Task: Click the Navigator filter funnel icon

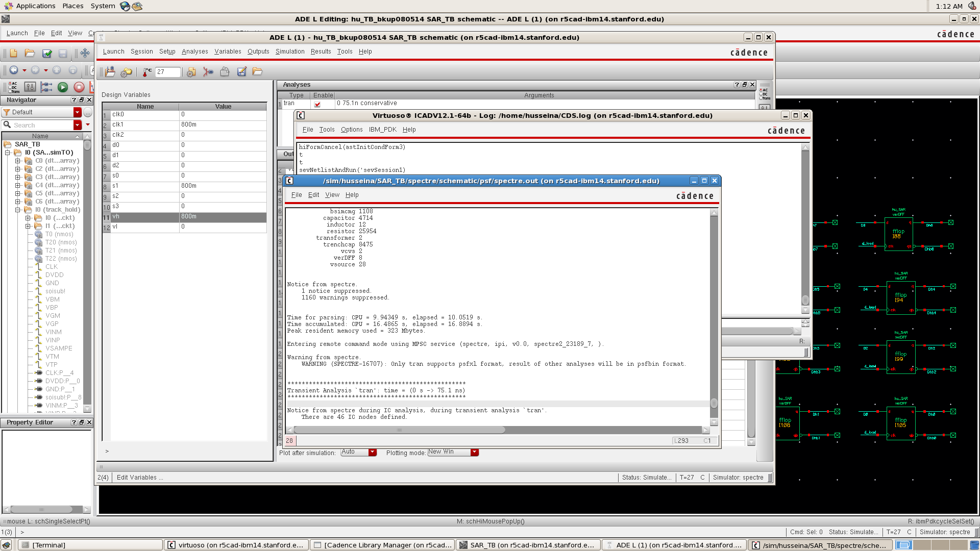Action: click(x=7, y=112)
